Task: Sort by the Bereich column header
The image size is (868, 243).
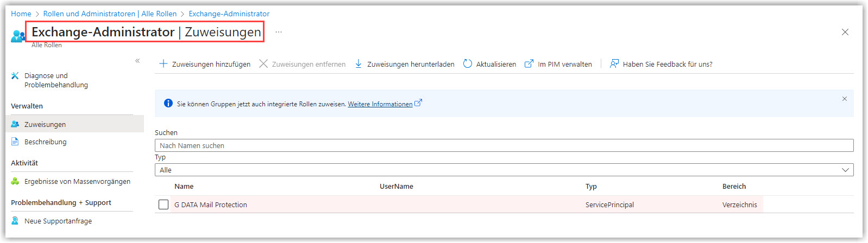Action: [734, 186]
